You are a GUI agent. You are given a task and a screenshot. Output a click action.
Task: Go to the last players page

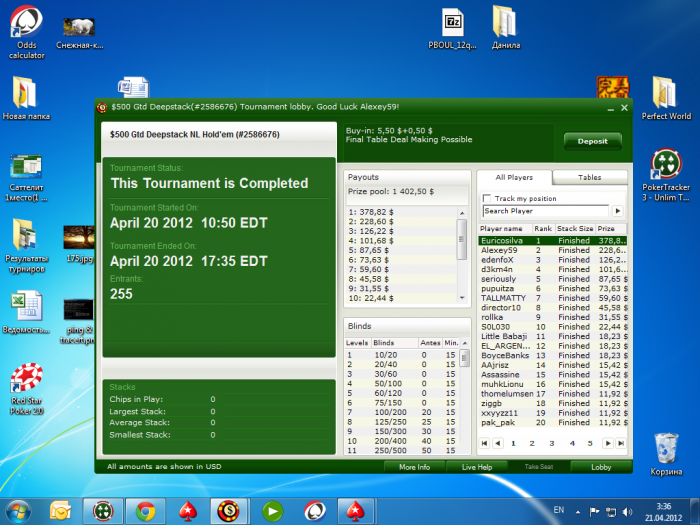[621, 443]
